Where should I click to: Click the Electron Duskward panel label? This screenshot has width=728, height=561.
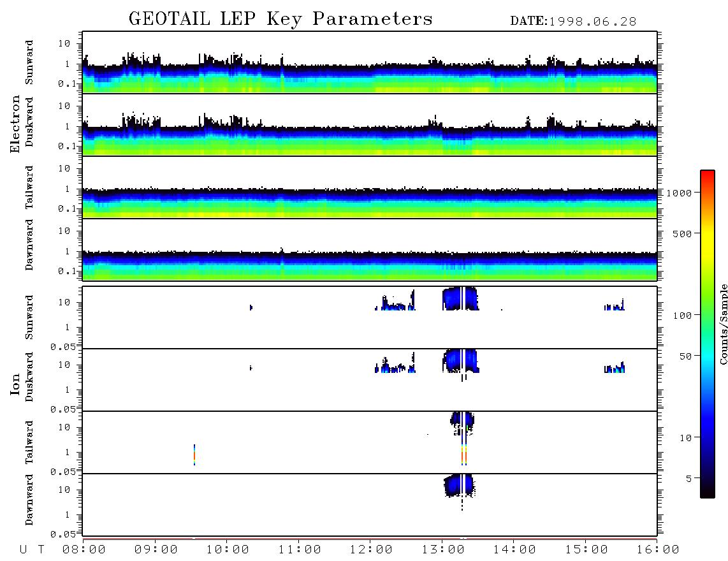point(29,122)
